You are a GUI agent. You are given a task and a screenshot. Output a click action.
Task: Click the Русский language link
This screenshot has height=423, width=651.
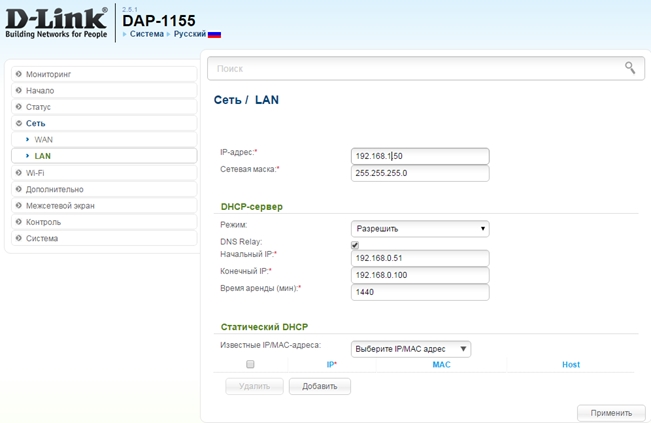click(x=190, y=34)
